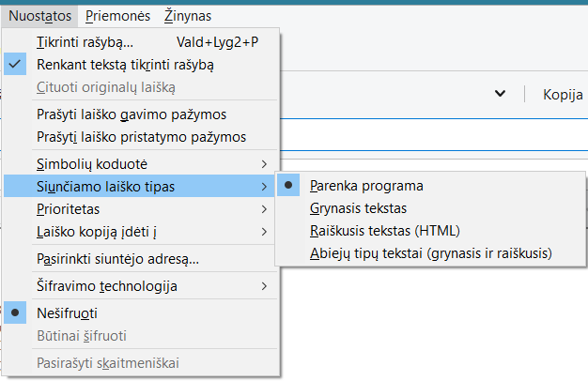Select Nešifruoti radio option
Viewport: 588px width, 381px height.
pos(67,313)
